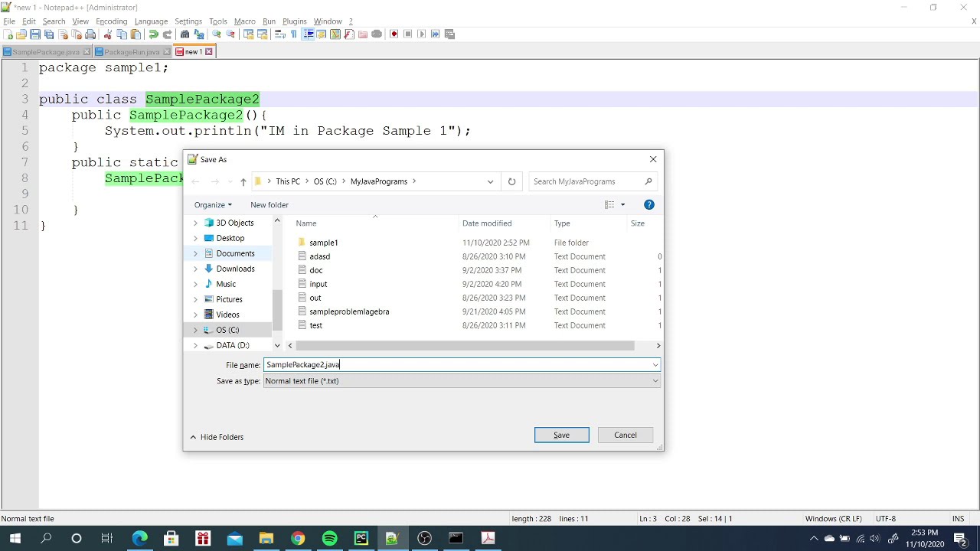Click the horizontal scrollbar in file list
The height and width of the screenshot is (551, 980).
pyautogui.click(x=465, y=346)
